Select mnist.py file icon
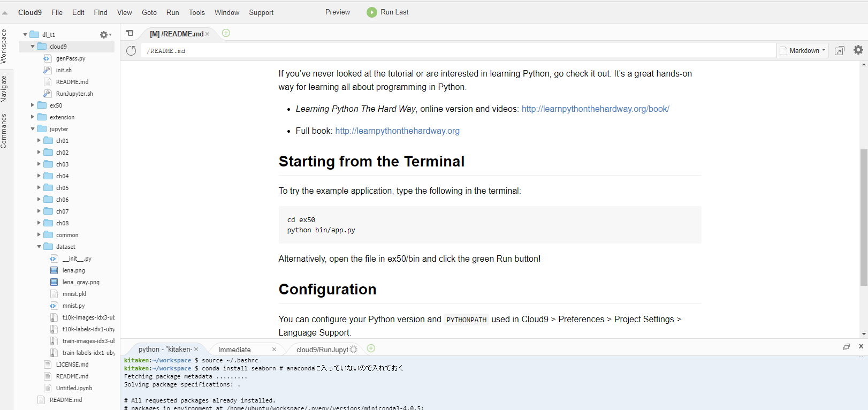Screen dimensions: 868x410 [x=54, y=306]
